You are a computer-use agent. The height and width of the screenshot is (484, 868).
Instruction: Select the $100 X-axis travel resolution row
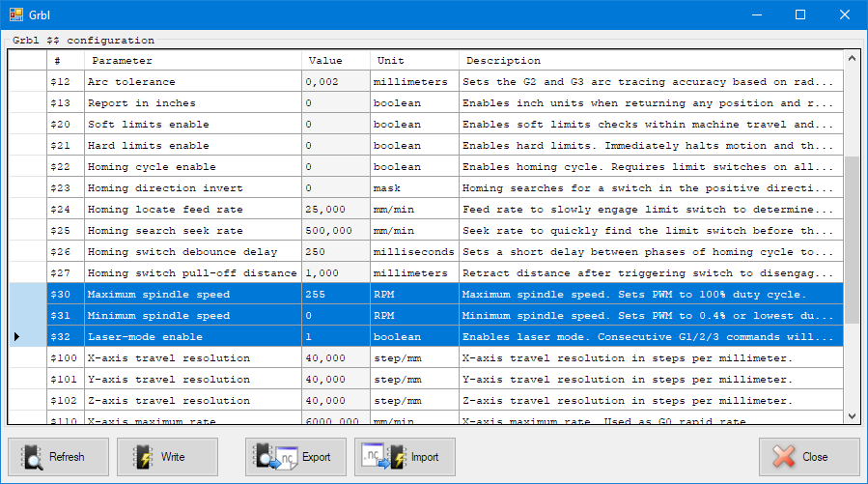[x=193, y=358]
